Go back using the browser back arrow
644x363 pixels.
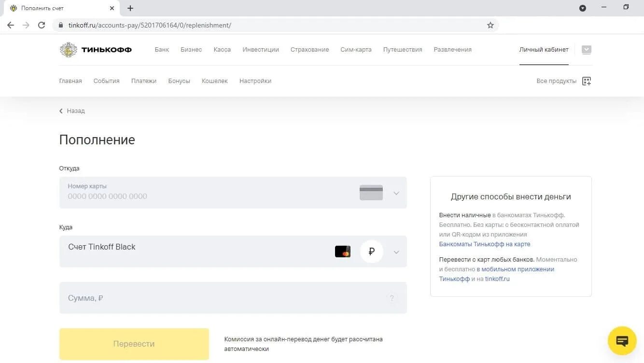coord(11,25)
